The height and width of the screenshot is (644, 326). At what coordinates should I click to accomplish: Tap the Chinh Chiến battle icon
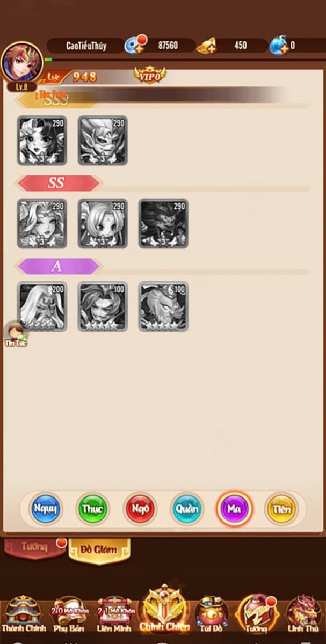(163, 609)
